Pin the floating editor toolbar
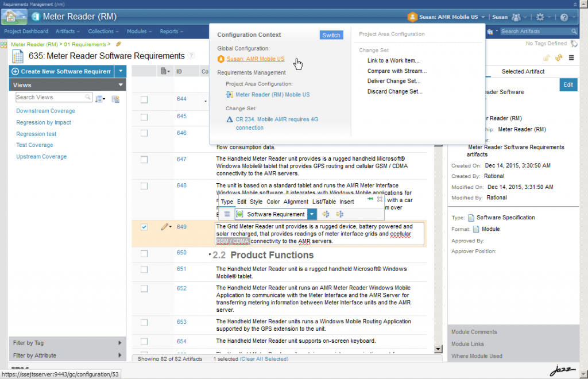The width and height of the screenshot is (588, 379). tap(370, 199)
